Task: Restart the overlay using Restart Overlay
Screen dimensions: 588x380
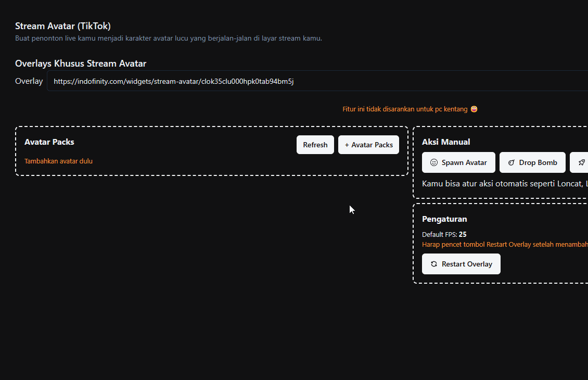Action: pyautogui.click(x=461, y=264)
